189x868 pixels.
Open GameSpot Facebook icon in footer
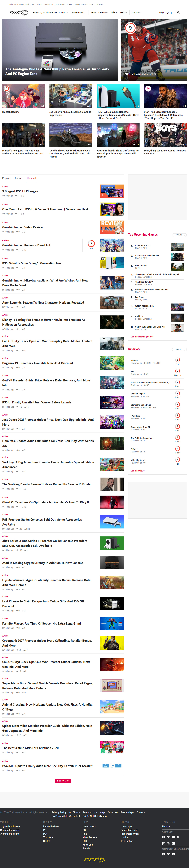tap(163, 837)
